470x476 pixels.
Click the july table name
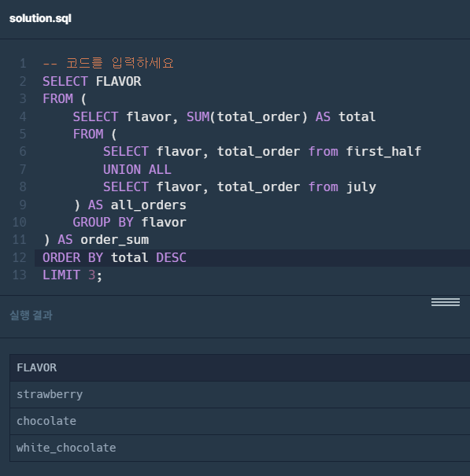(x=361, y=187)
